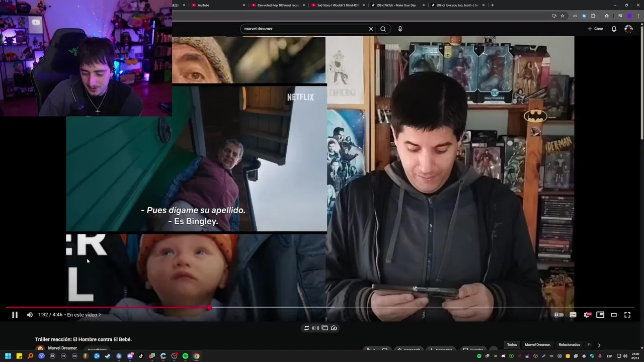Show more filter chips with right arrow

[x=599, y=345]
